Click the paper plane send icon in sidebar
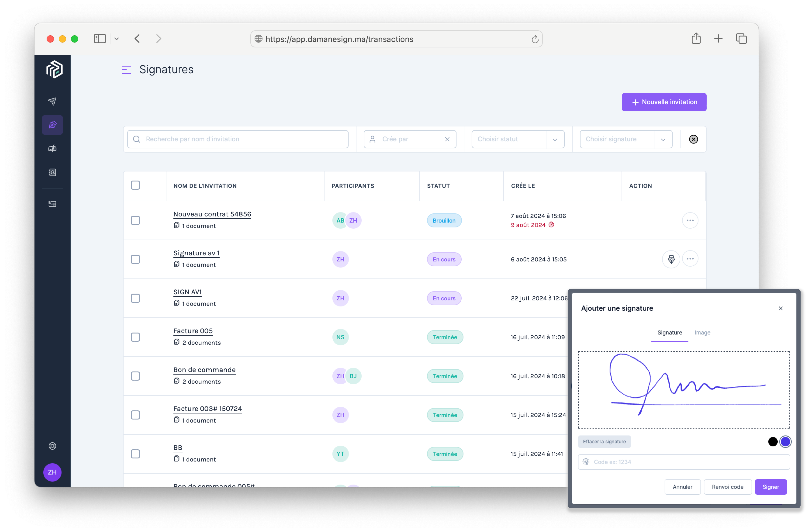The height and width of the screenshot is (532, 808). pos(52,101)
